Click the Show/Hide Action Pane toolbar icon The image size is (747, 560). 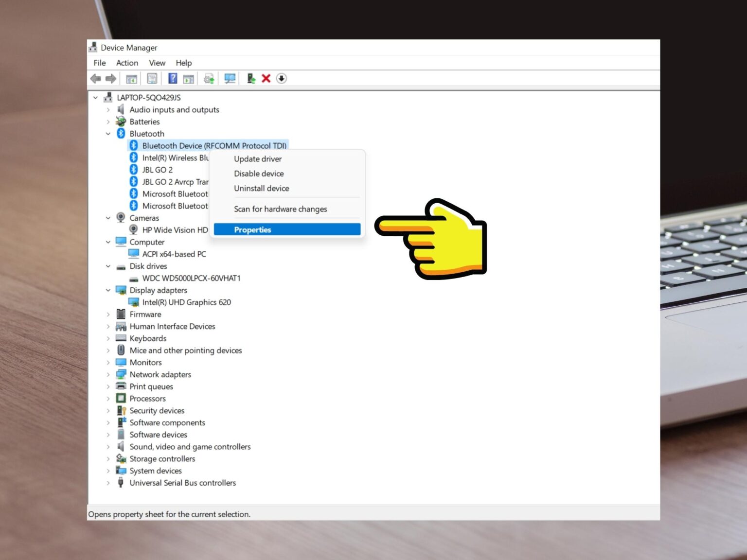pyautogui.click(x=189, y=79)
